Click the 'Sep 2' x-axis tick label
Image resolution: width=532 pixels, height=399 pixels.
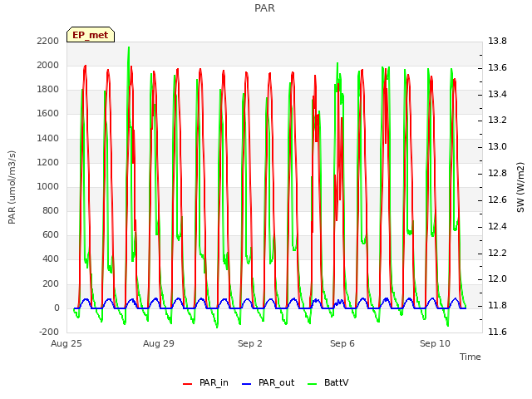[250, 343]
